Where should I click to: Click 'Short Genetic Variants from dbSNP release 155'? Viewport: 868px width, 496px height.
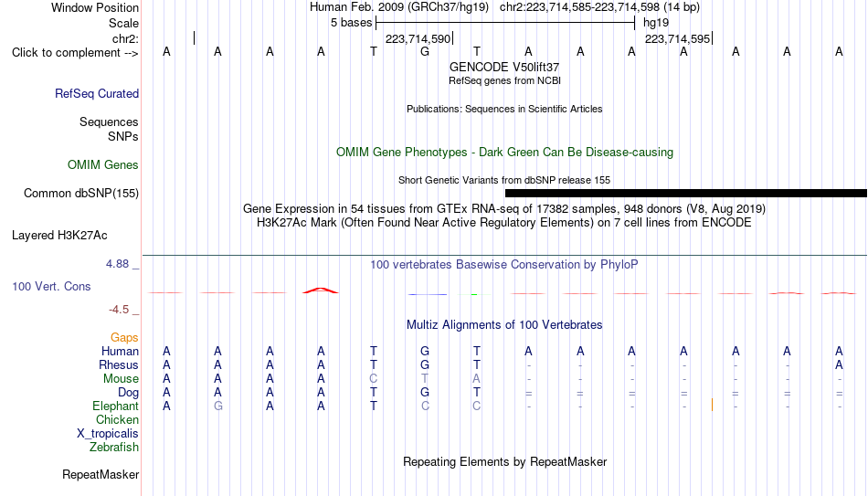pos(503,181)
